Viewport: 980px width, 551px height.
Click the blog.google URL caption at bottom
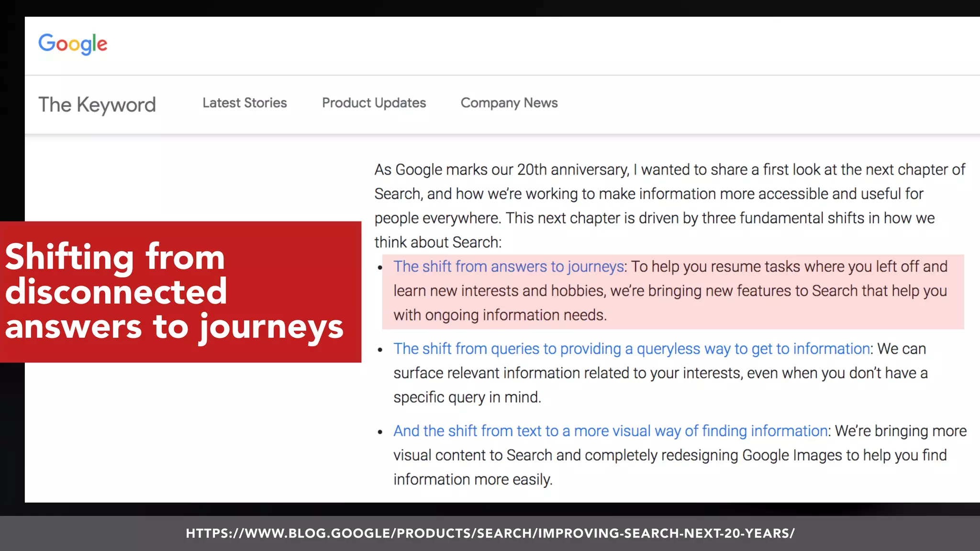pyautogui.click(x=490, y=533)
